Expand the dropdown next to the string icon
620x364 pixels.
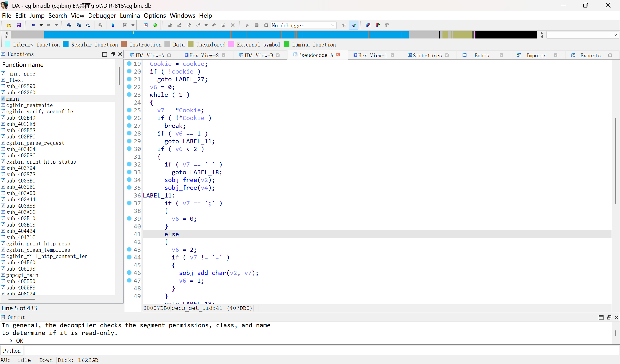(x=206, y=25)
